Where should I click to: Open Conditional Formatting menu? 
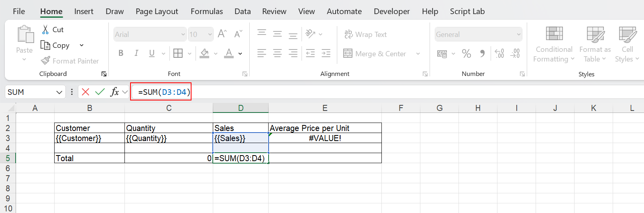[x=554, y=44]
